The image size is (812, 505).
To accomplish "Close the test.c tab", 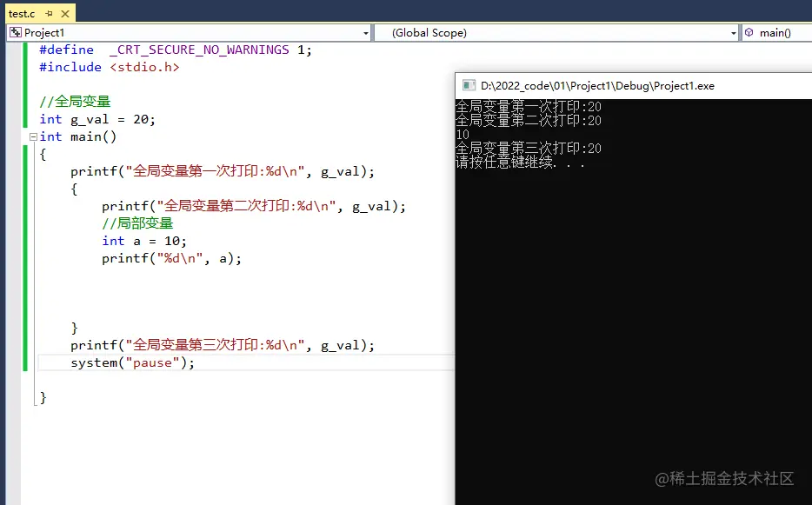I will click(65, 14).
